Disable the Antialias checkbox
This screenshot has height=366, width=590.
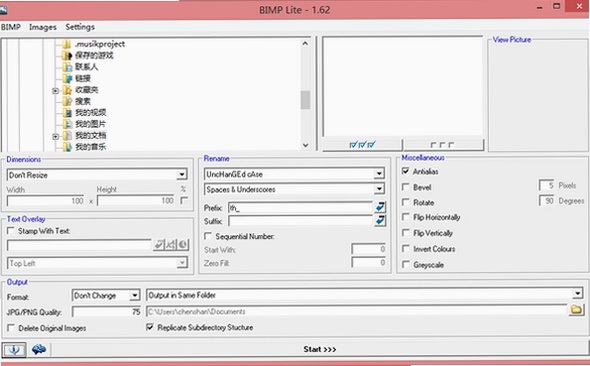pyautogui.click(x=406, y=171)
